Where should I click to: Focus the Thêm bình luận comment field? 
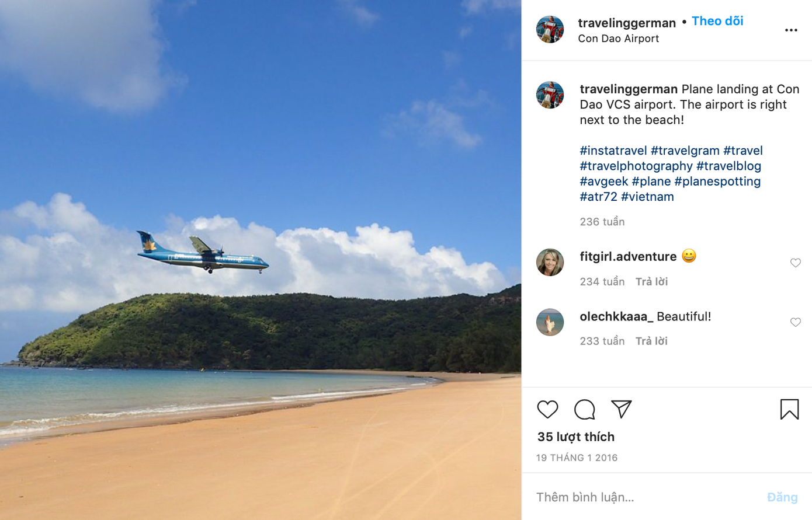pyautogui.click(x=643, y=497)
